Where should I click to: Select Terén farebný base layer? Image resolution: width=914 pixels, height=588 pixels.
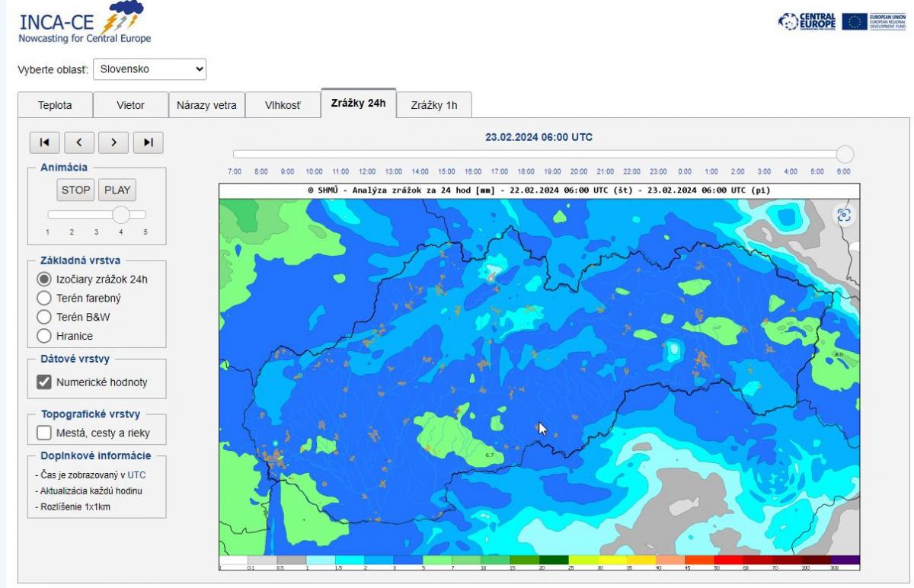coord(44,298)
